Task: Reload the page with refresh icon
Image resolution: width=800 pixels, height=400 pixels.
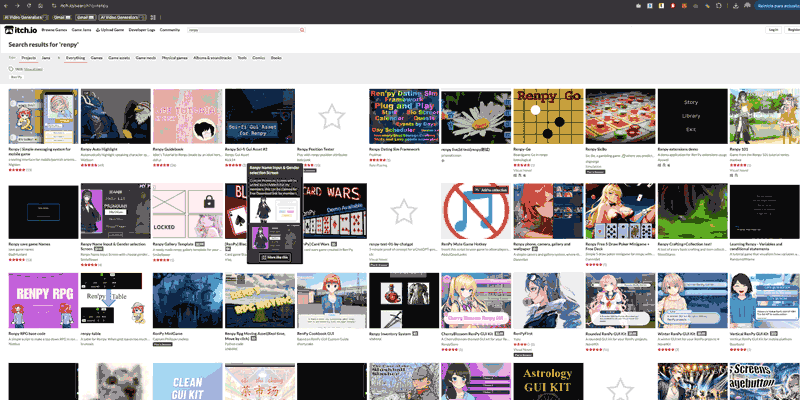Action: click(x=29, y=6)
